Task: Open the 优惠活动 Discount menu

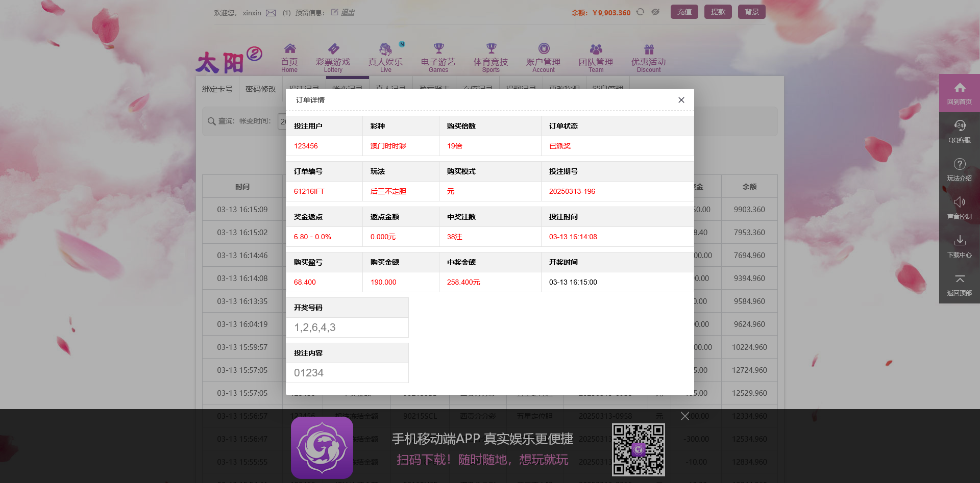Action: [649, 58]
